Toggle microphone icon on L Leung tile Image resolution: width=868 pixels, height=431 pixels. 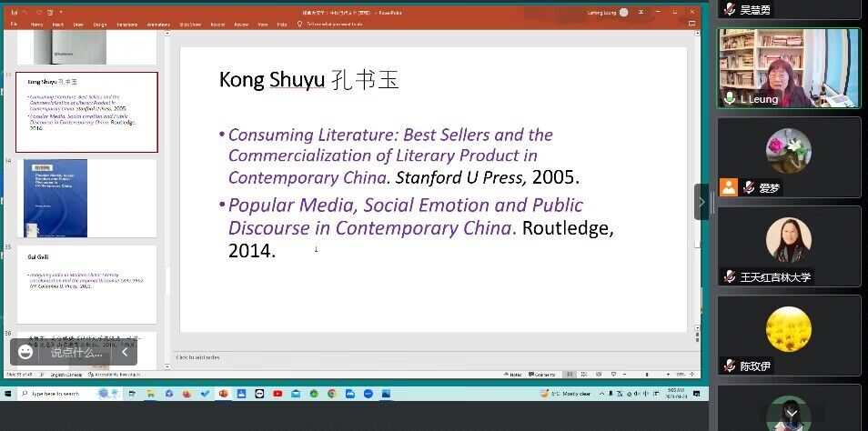coord(729,98)
